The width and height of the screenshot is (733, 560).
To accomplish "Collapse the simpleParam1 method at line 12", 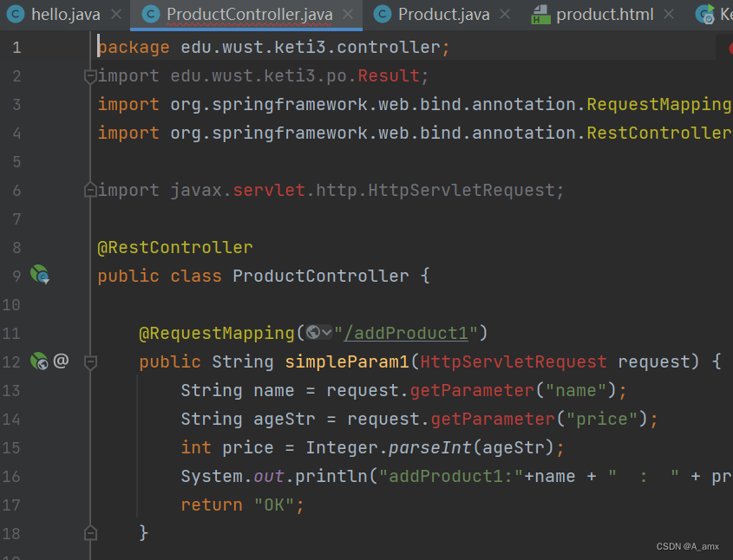I will [x=90, y=362].
